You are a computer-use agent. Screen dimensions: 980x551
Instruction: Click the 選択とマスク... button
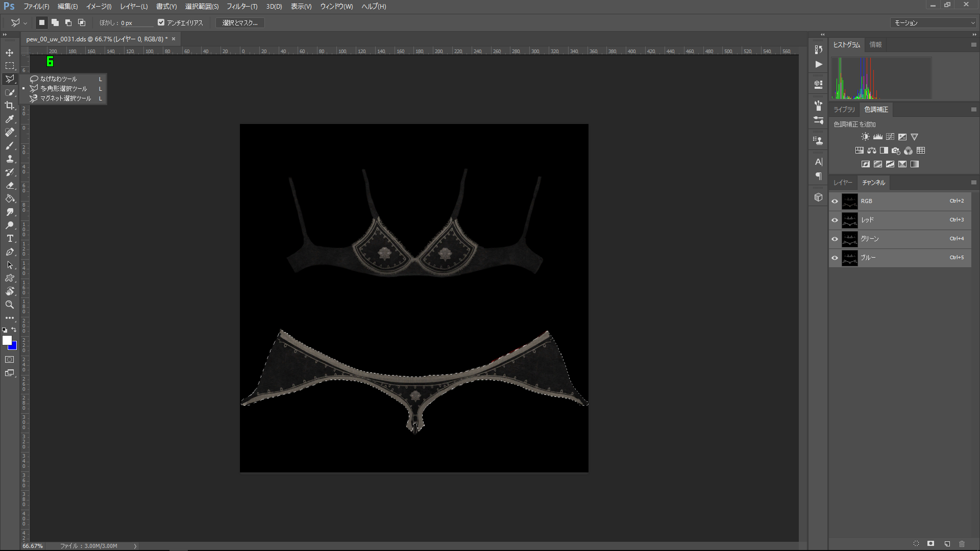tap(240, 23)
